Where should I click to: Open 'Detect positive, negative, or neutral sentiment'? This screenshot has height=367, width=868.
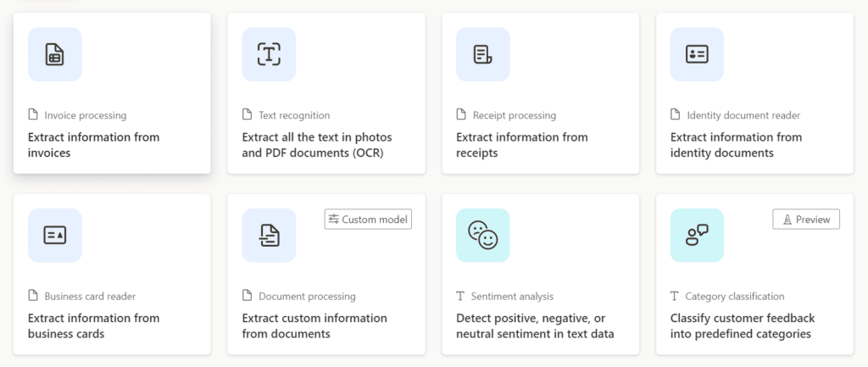(536, 326)
